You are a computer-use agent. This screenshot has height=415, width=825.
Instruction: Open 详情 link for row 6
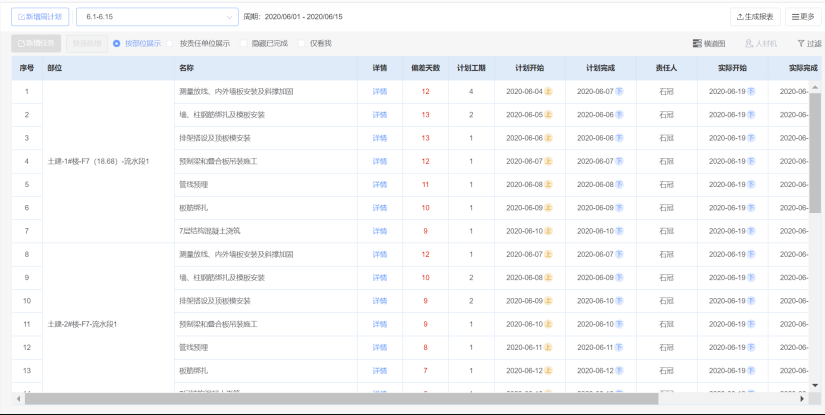coord(380,208)
